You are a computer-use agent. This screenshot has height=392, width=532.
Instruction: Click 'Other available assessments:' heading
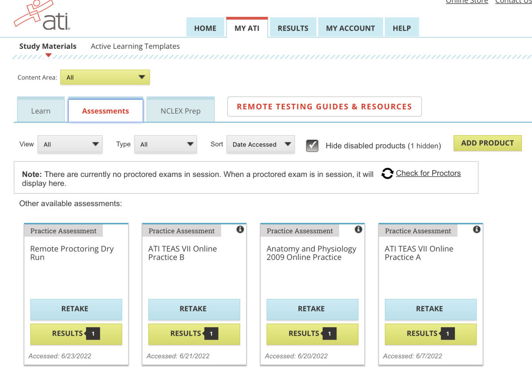[x=70, y=204]
